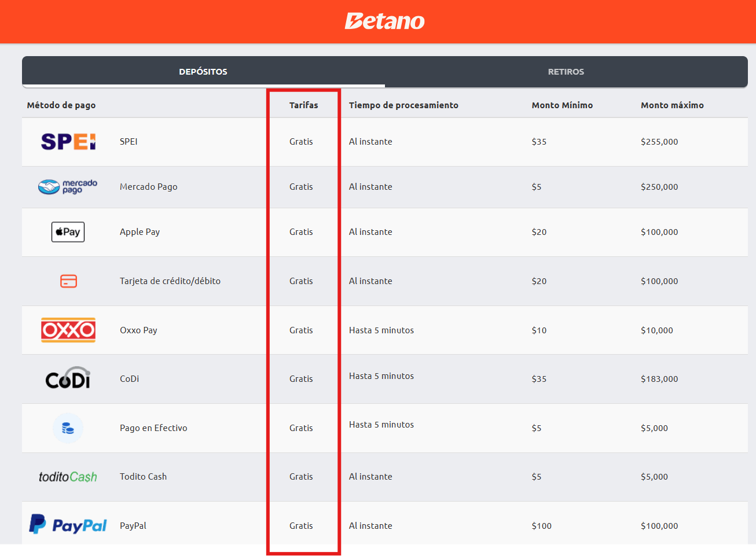Click the $100,000 maximum in PayPal row
This screenshot has width=756, height=556.
tap(659, 526)
